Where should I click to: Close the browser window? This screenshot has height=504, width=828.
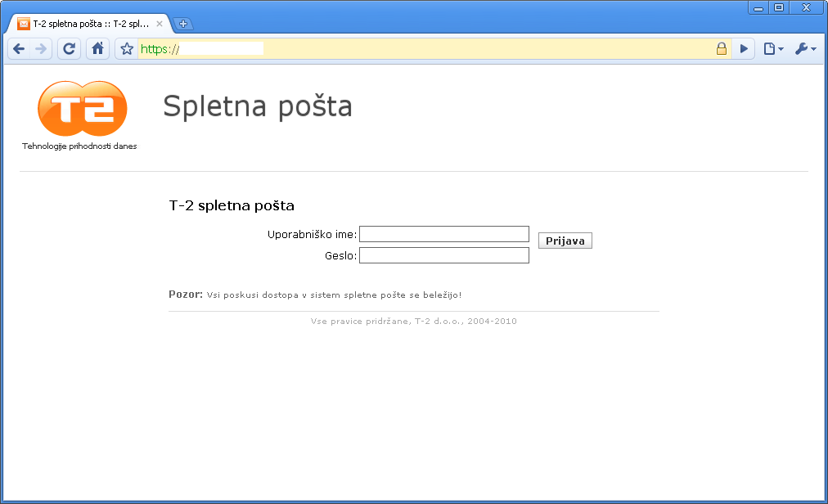806,7
